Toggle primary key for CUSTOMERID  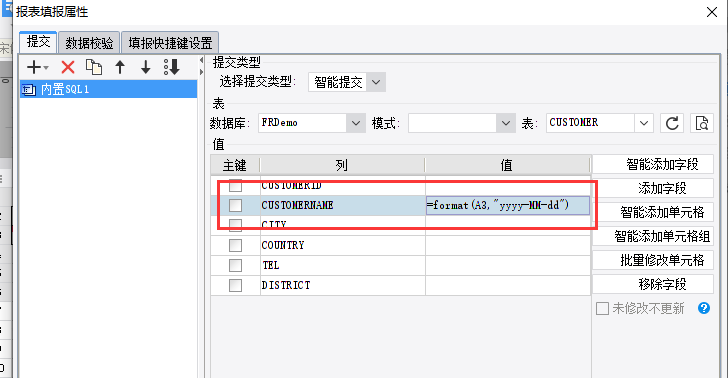(x=235, y=185)
